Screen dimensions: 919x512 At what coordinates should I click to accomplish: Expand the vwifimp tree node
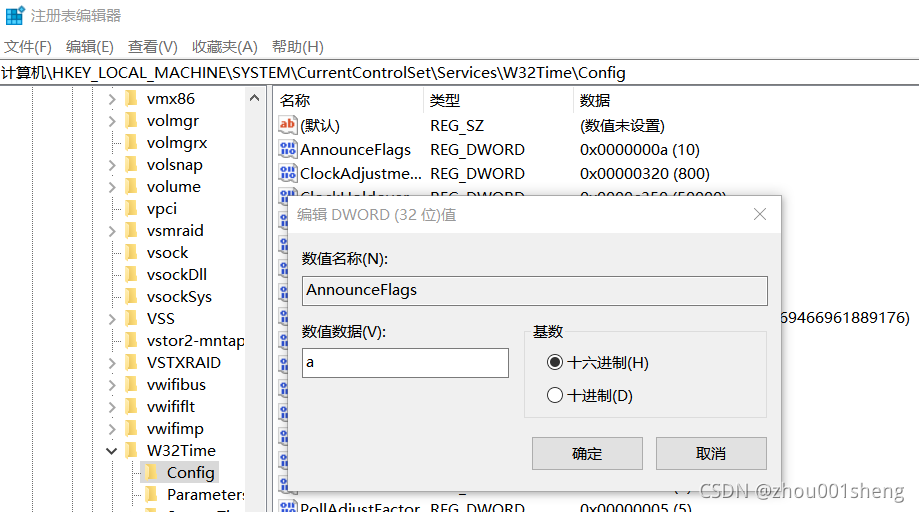(112, 429)
